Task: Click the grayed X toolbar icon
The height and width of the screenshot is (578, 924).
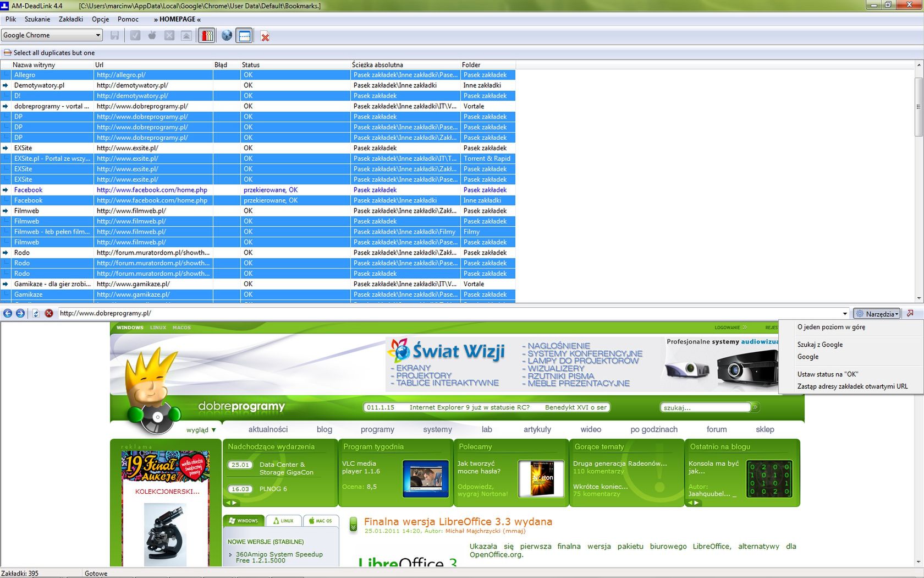Action: [x=169, y=36]
